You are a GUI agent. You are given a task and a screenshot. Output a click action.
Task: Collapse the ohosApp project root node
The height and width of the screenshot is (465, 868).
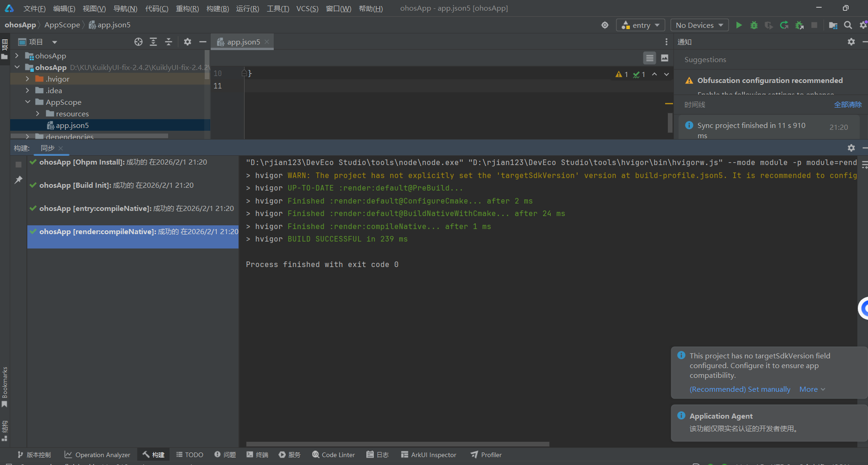click(17, 67)
